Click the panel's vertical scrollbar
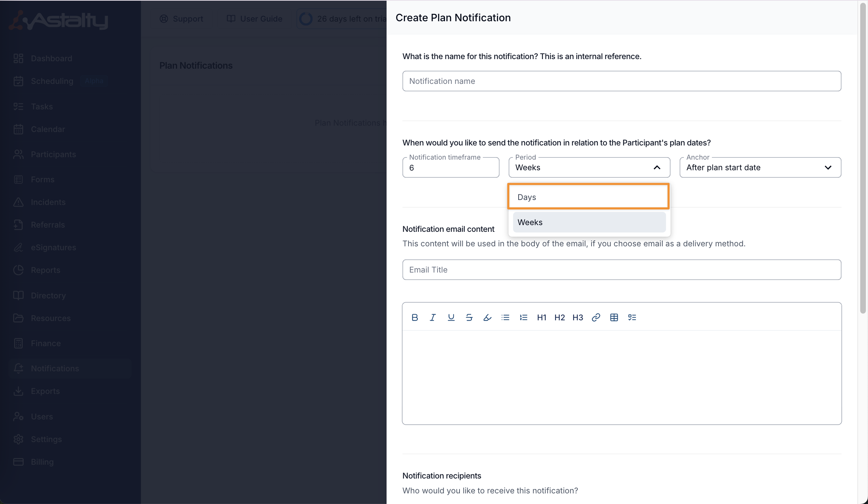868x504 pixels. point(863,159)
